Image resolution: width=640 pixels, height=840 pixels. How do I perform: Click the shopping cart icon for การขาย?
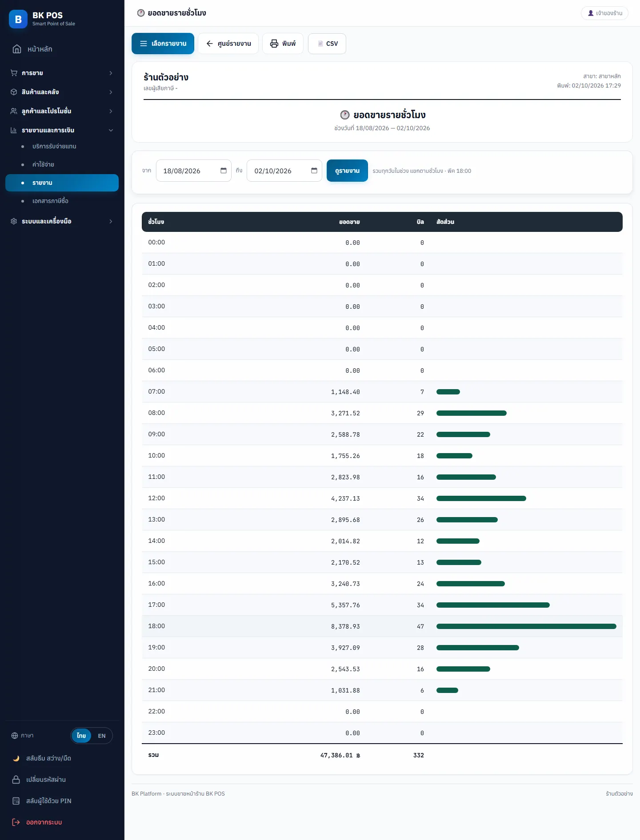coord(14,73)
